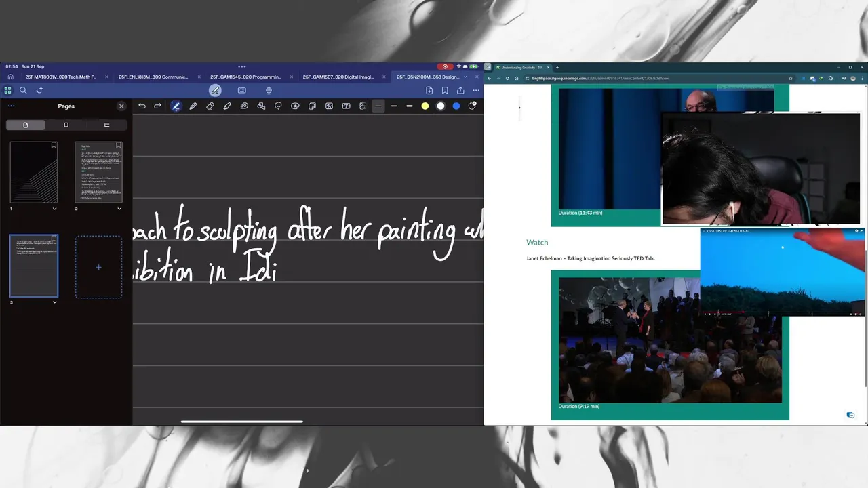Viewport: 868px width, 488px height.
Task: Expand options chevron under page 3
Action: 54,302
